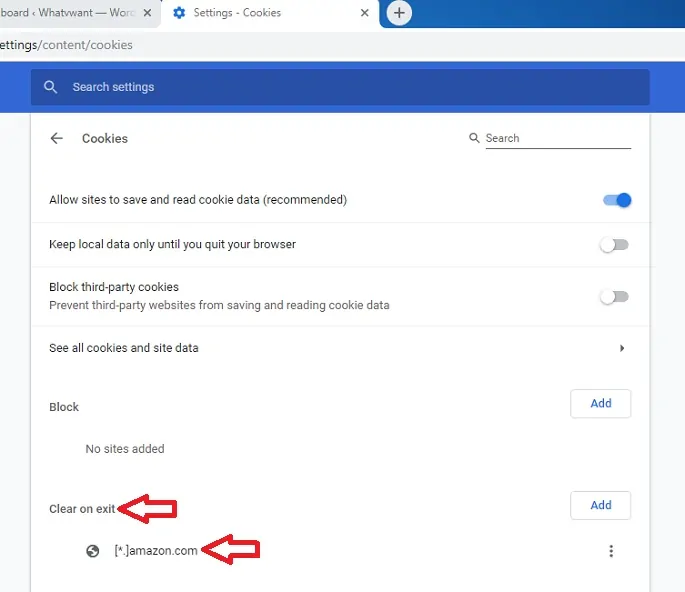This screenshot has width=685, height=592.
Task: Click the Cookies page search field
Action: pos(558,138)
